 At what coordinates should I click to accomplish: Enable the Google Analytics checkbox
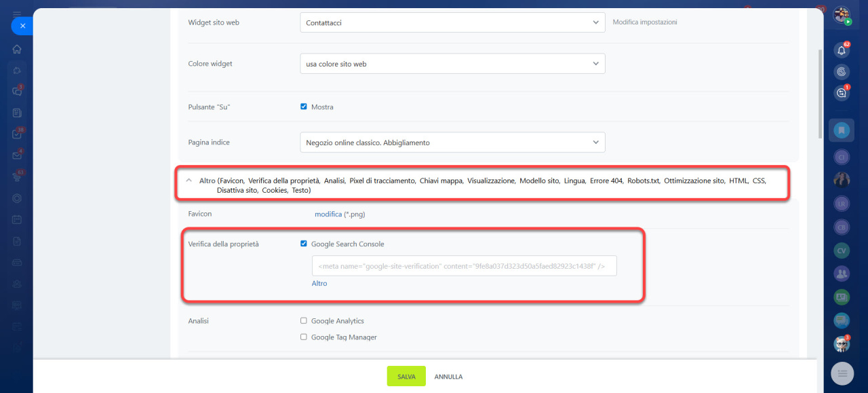click(304, 320)
